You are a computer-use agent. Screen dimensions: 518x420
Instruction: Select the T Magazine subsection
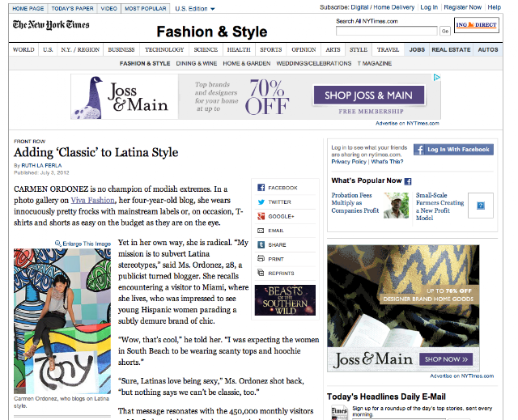coord(375,63)
